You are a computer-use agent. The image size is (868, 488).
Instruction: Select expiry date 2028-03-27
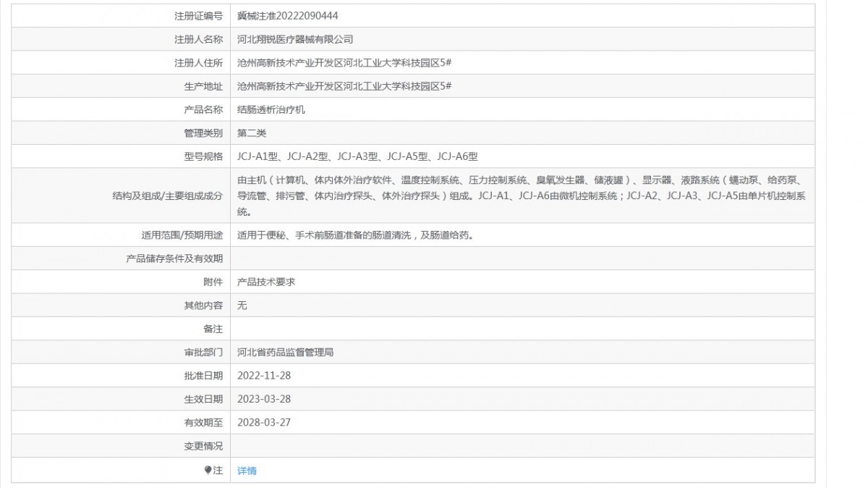(x=264, y=422)
